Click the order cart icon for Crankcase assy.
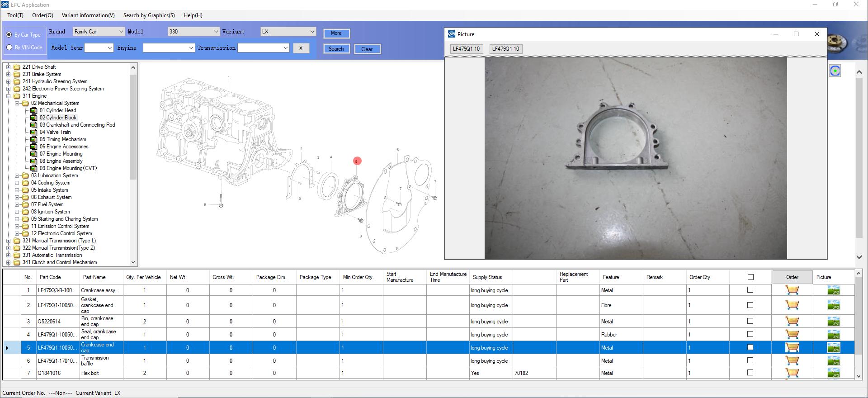Screen dimensions: 868x398 coord(792,290)
